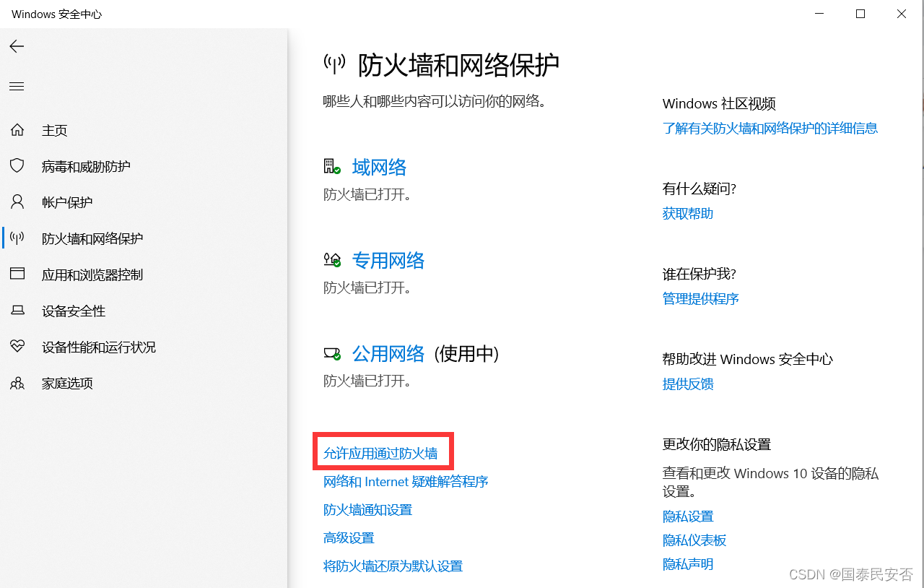The image size is (924, 588).
Task: Maximize the Windows 安全中心 window
Action: 860,14
